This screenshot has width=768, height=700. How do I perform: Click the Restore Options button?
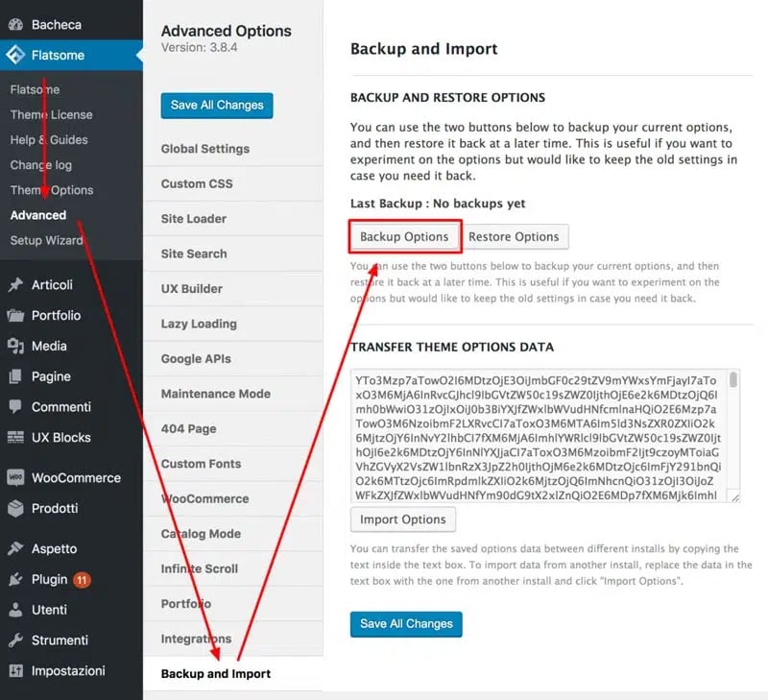coord(514,237)
